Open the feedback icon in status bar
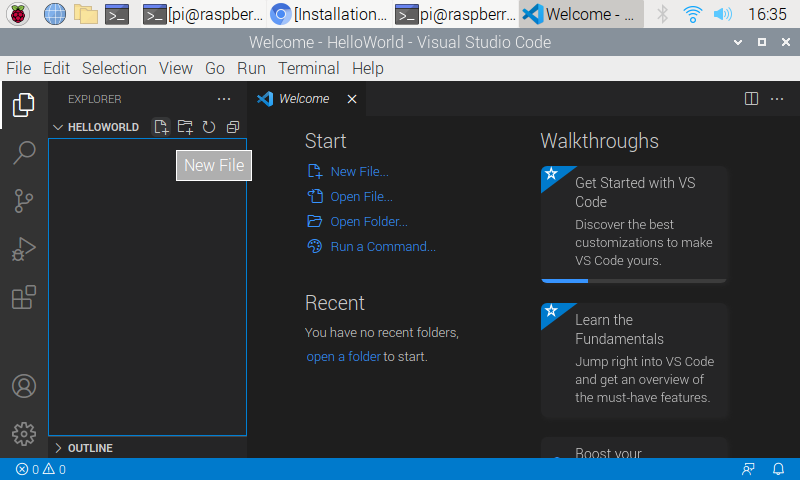The width and height of the screenshot is (800, 480). (748, 469)
